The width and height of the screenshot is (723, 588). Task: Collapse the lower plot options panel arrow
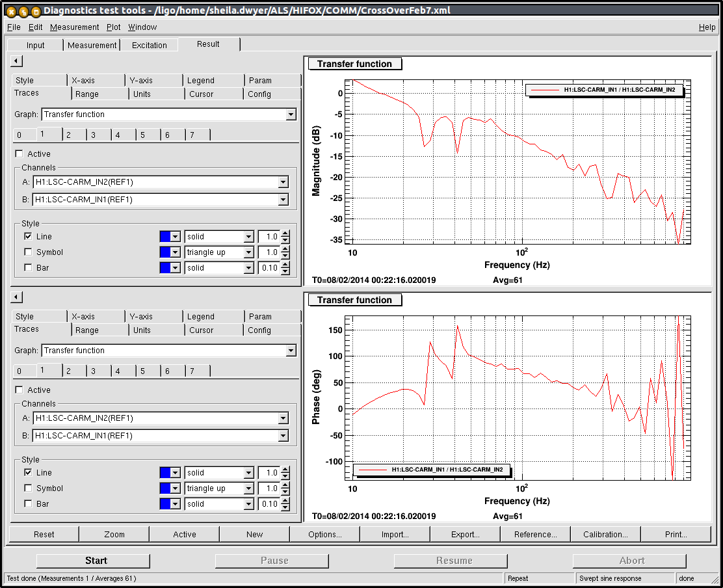point(17,297)
